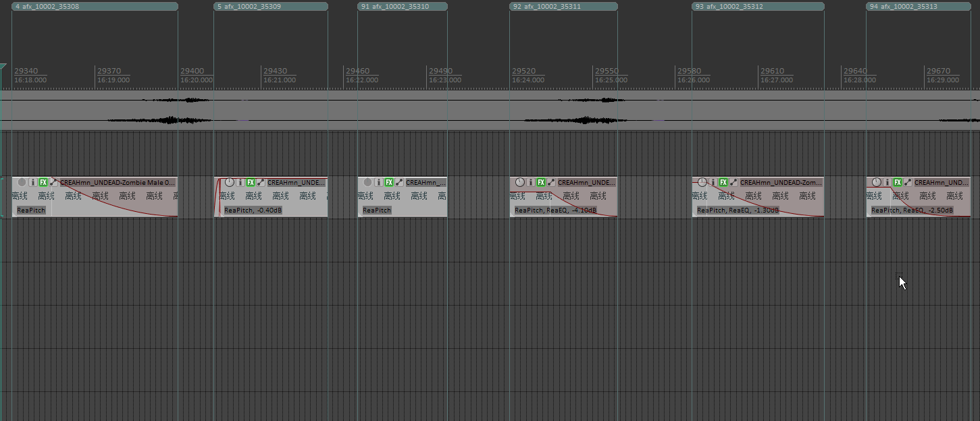Select region 4 afx_10002_35308
Screen dimensions: 980x421
click(x=95, y=6)
